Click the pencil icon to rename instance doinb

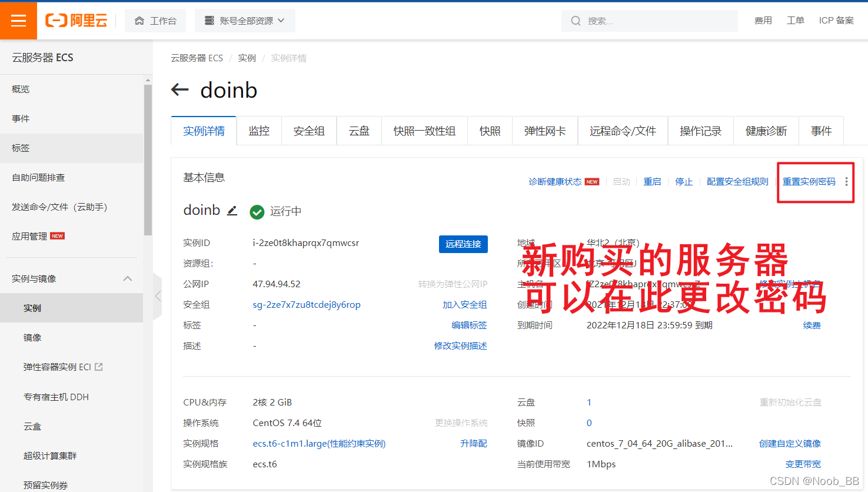click(x=231, y=210)
